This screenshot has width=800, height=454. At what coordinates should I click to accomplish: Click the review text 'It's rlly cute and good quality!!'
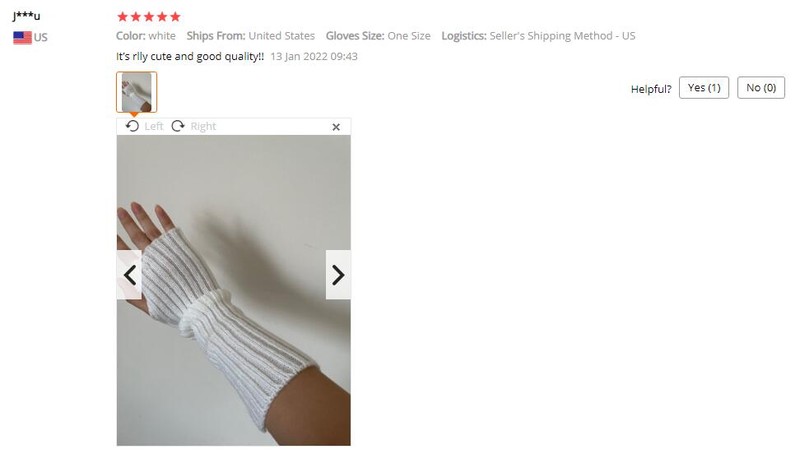(190, 56)
